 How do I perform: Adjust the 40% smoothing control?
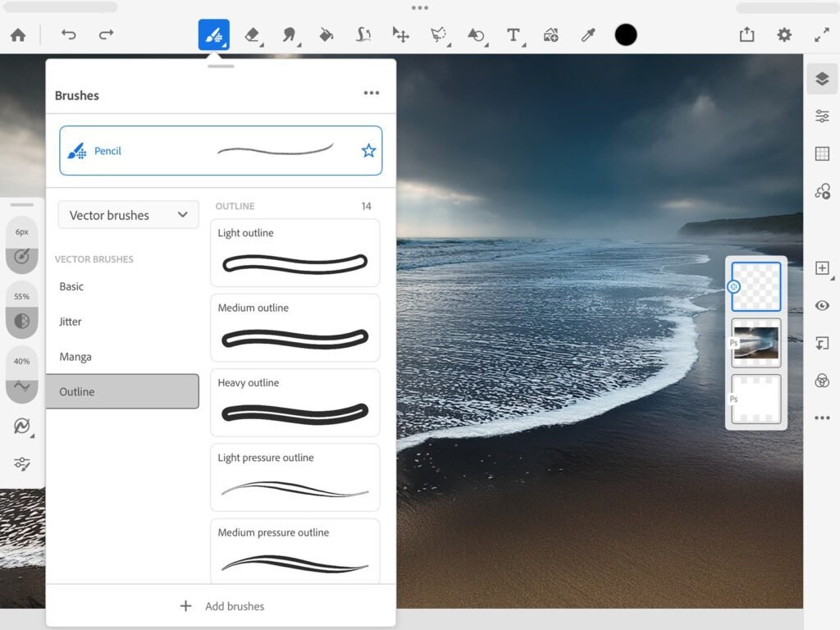pos(22,375)
